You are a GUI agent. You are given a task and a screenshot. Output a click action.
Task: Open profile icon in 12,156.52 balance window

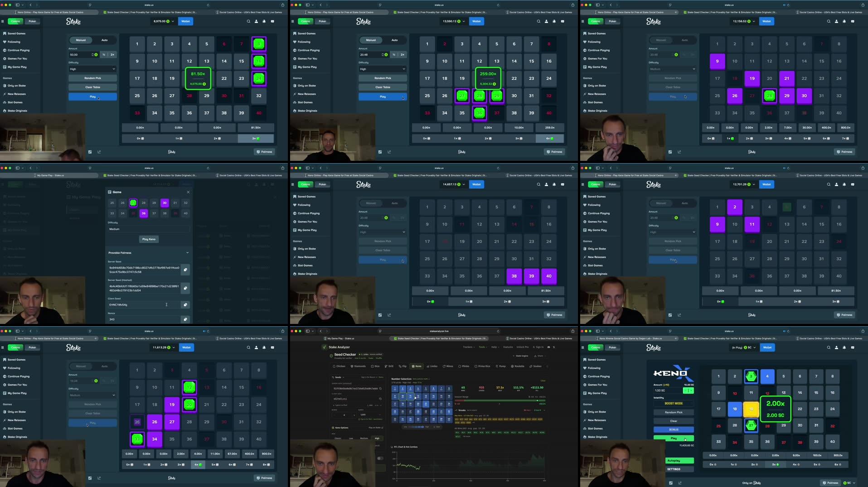836,21
